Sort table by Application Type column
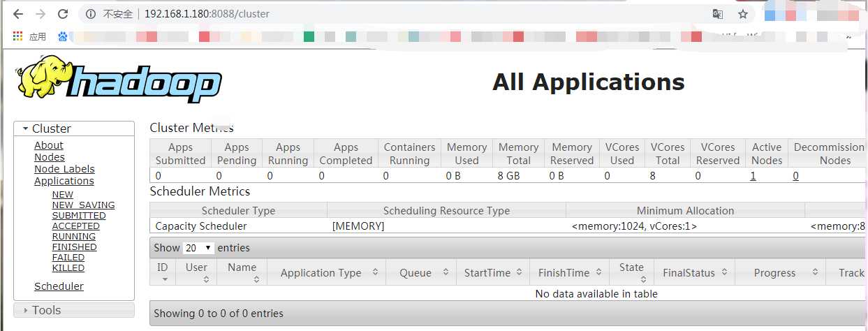Screen dimensions: 868x331 (326, 272)
